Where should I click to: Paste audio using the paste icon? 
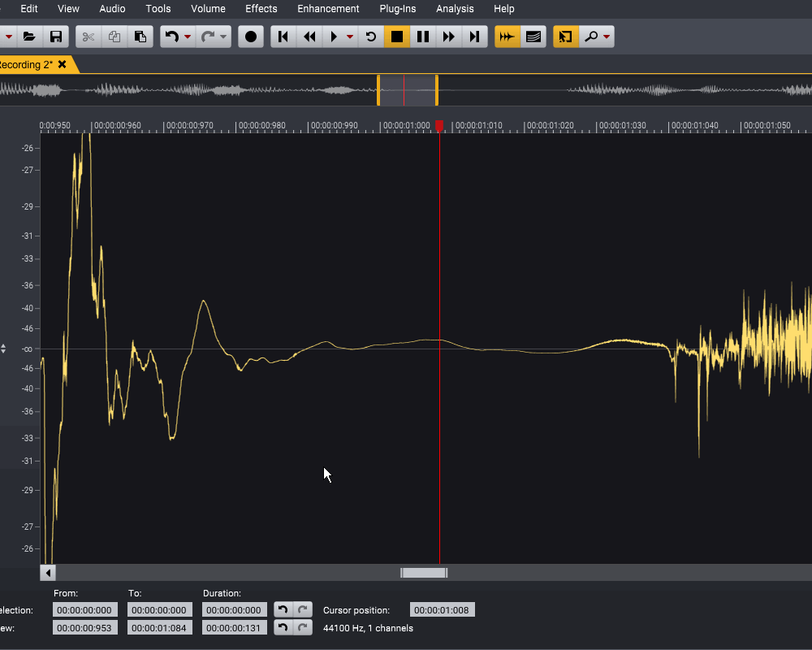(x=140, y=37)
